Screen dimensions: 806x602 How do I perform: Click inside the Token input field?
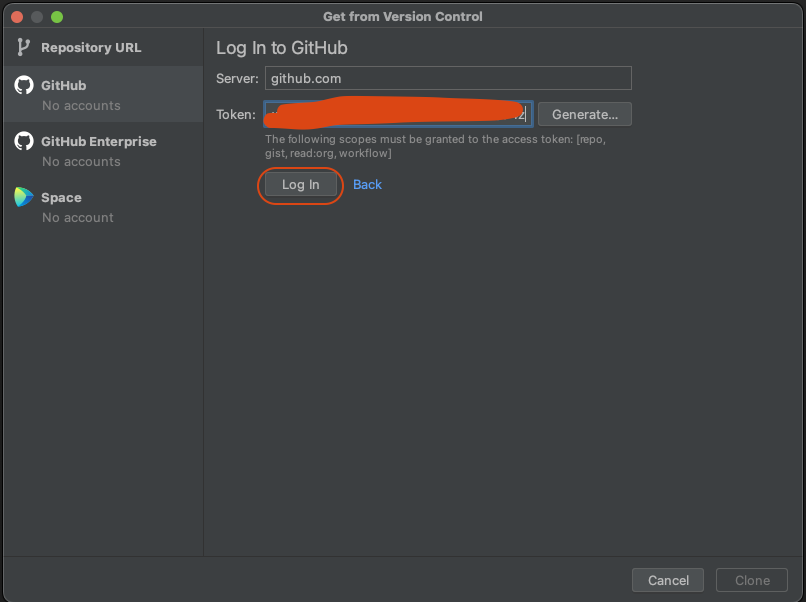click(398, 114)
